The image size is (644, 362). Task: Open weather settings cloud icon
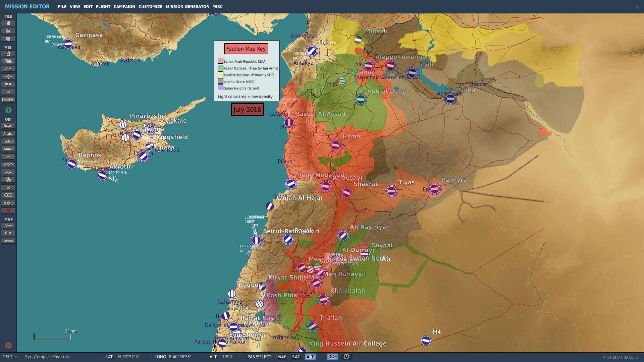pyautogui.click(x=8, y=61)
